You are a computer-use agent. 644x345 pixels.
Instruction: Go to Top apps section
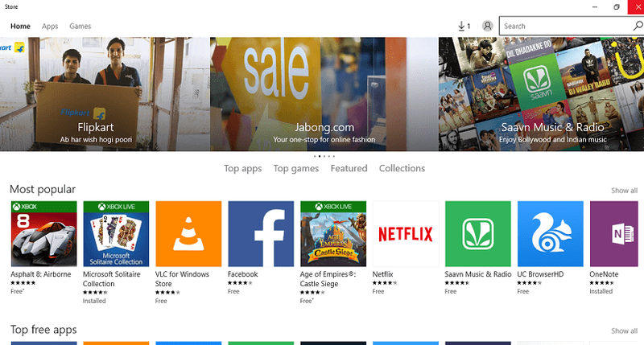[243, 169]
